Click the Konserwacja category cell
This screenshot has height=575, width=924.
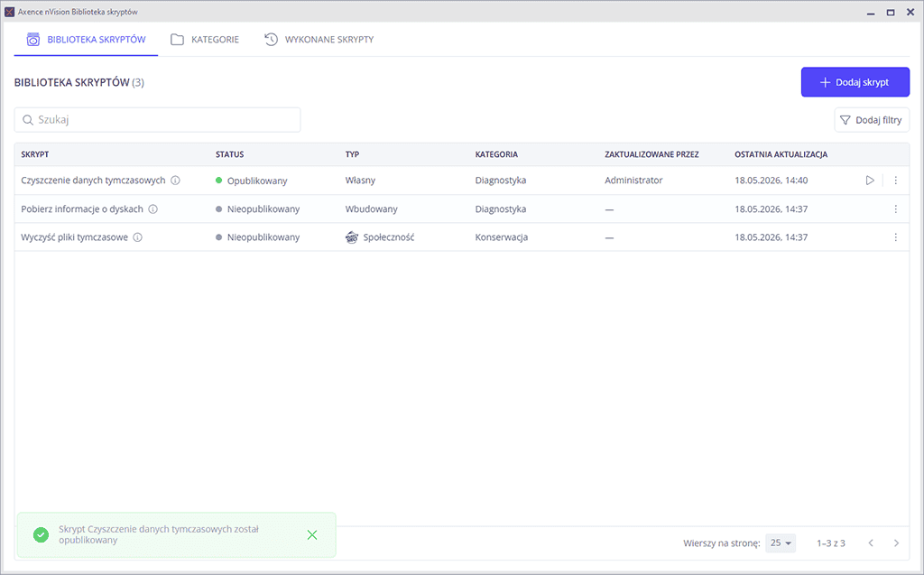pyautogui.click(x=502, y=237)
